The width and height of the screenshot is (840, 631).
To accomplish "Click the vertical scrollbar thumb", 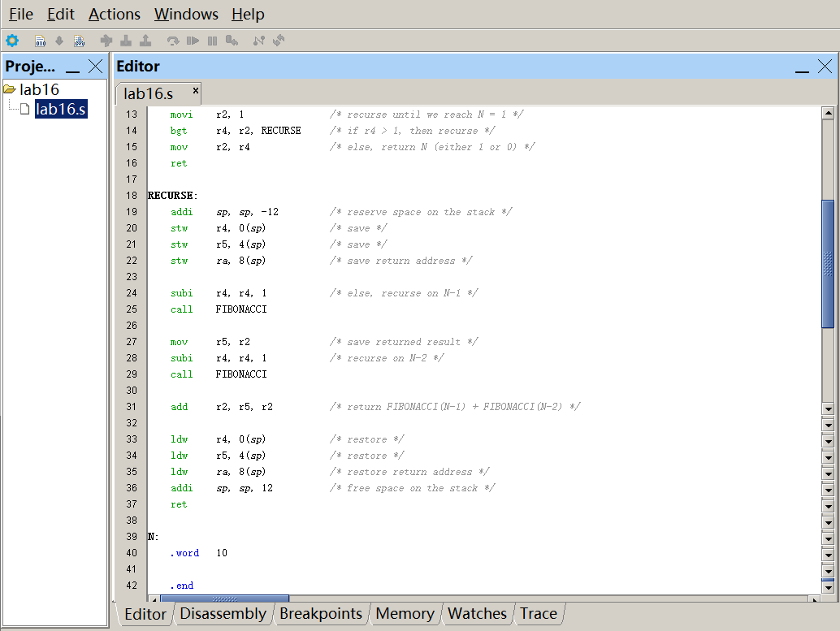I will pyautogui.click(x=828, y=264).
